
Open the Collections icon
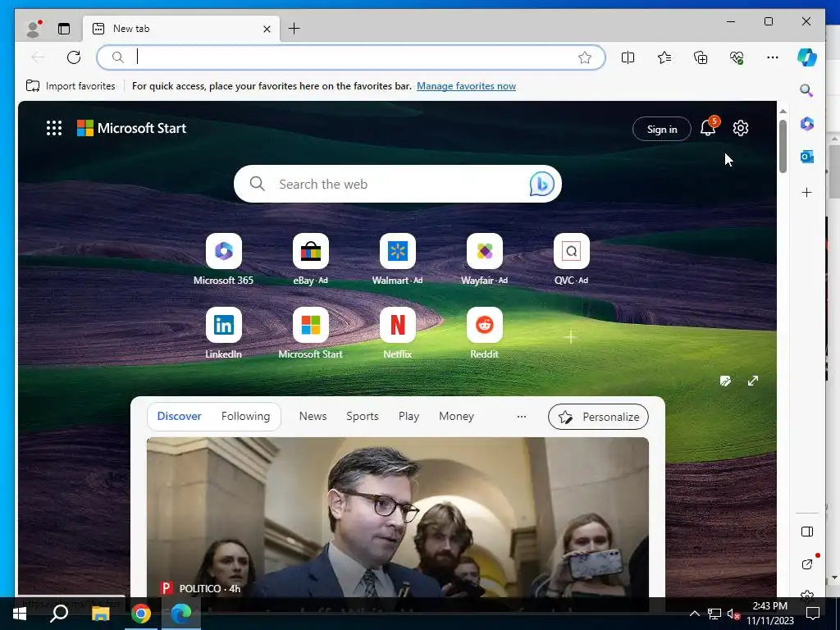click(701, 57)
